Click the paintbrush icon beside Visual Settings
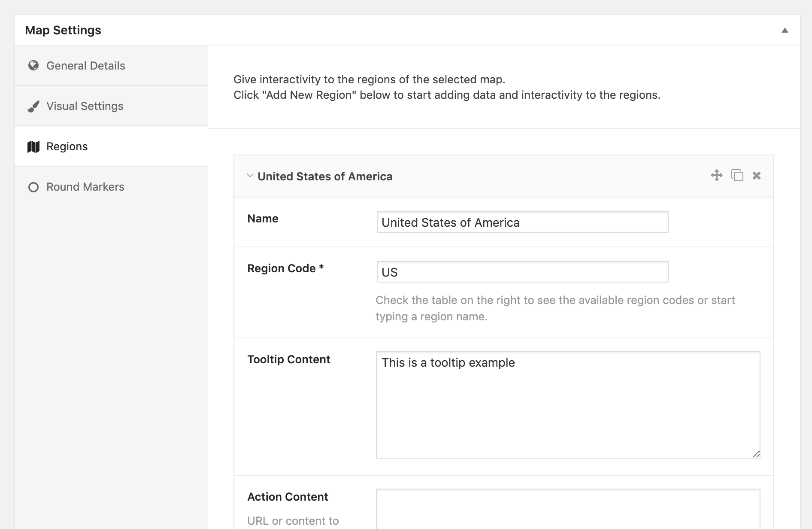The image size is (812, 529). click(x=33, y=106)
